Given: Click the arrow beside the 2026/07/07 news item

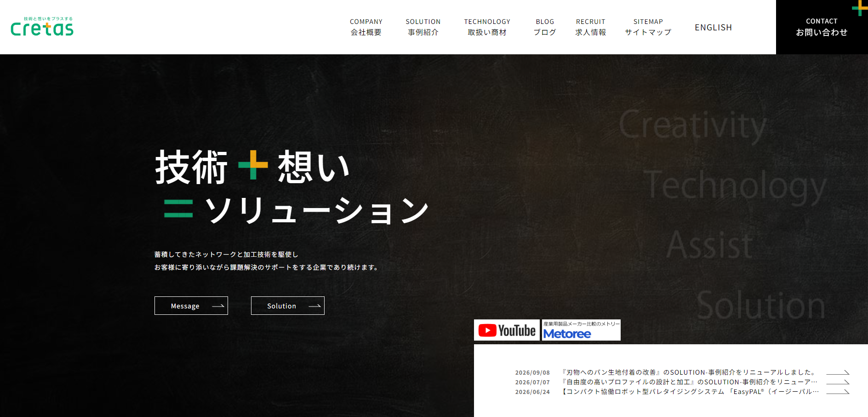Looking at the screenshot, I should coord(838,382).
